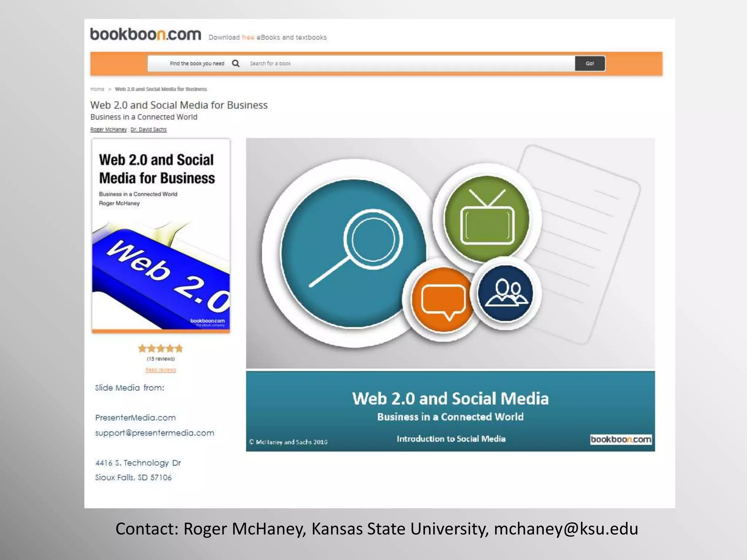The height and width of the screenshot is (560, 747).
Task: Click the 'Find the book you need' label
Action: [197, 63]
